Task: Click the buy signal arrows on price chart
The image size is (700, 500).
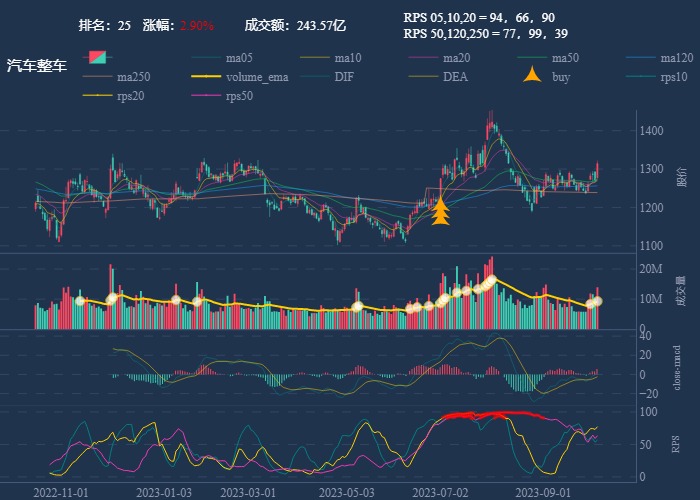Action: [440, 212]
